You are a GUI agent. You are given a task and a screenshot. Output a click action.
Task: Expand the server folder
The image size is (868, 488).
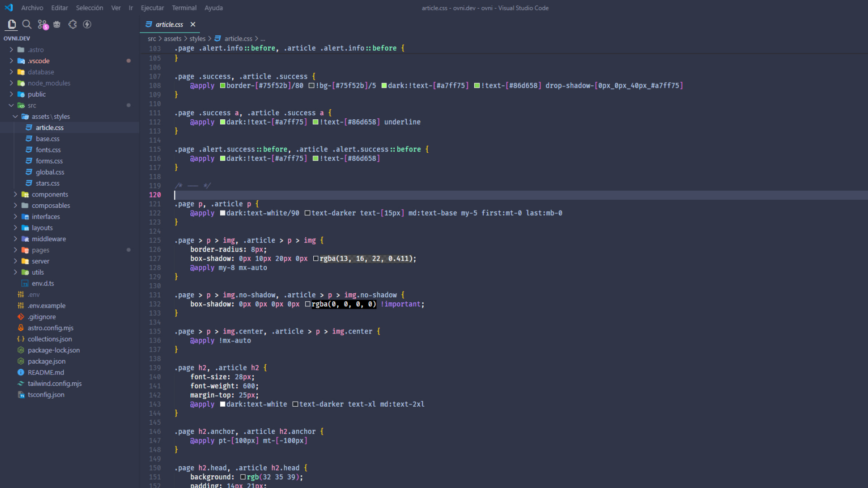[x=15, y=261]
